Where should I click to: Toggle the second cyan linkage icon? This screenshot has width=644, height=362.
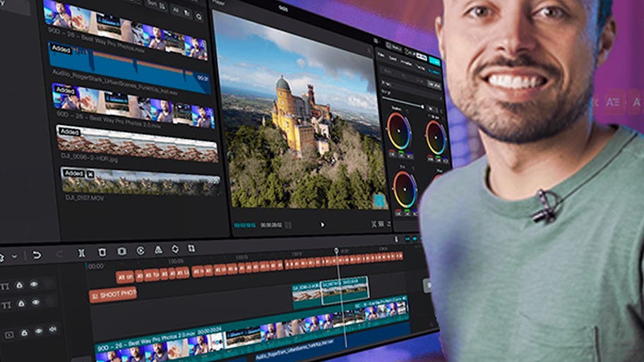coord(415,239)
